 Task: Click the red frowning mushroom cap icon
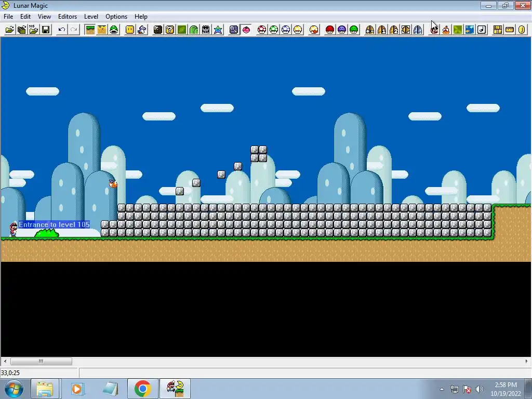coord(330,30)
